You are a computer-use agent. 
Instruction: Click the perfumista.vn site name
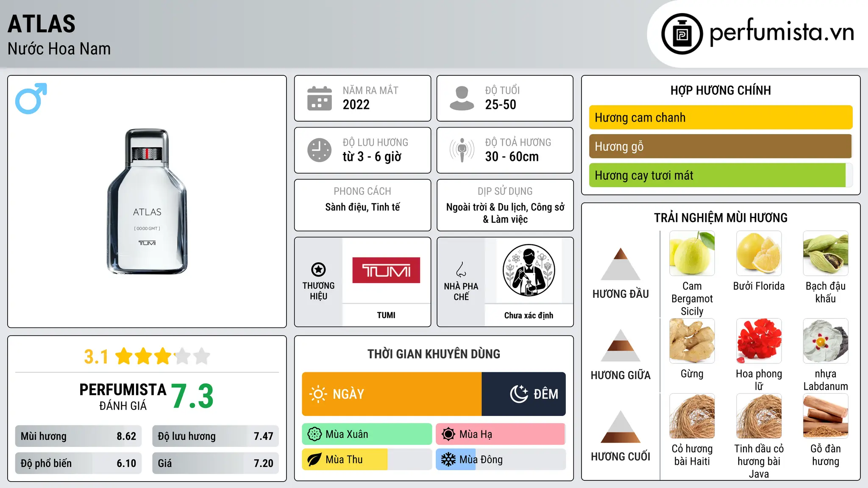coord(782,32)
